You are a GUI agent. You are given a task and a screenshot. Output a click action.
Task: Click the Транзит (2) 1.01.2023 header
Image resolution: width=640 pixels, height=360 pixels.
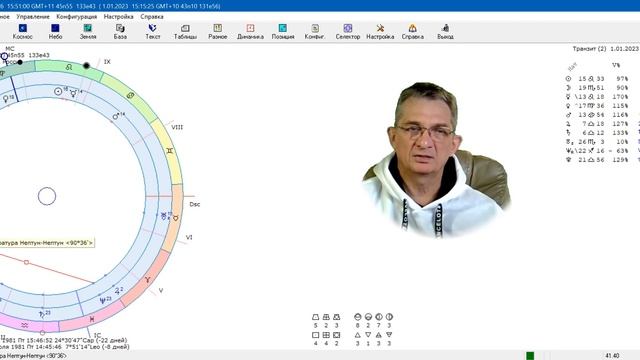[606, 49]
